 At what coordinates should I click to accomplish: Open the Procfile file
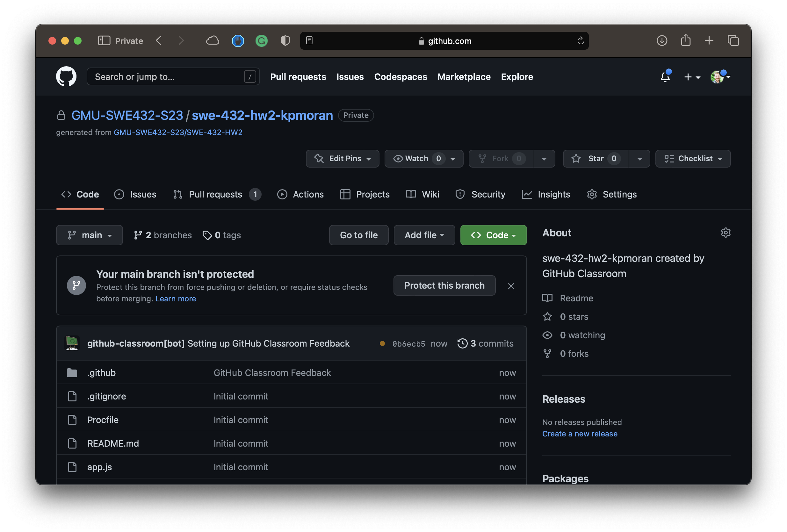pos(103,420)
